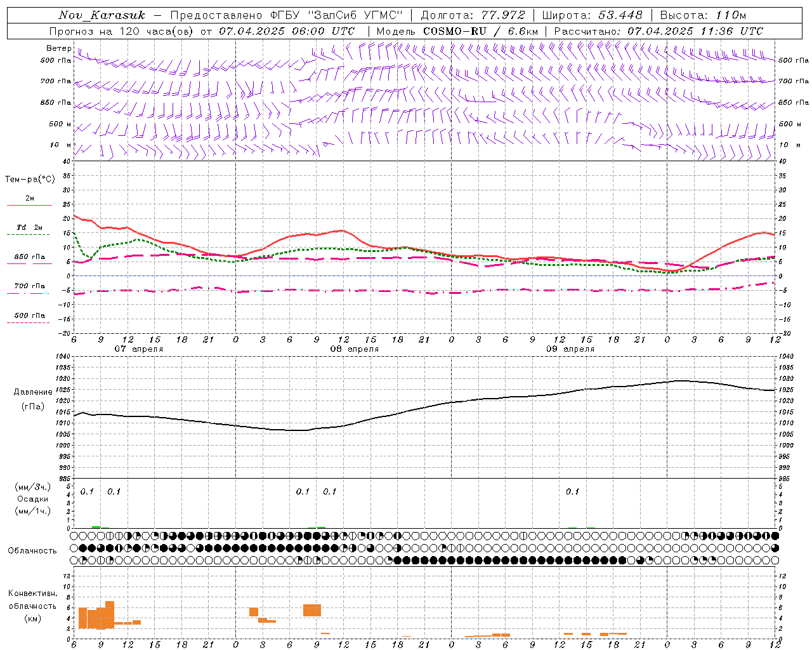Click the 07 апреля date label
The image size is (812, 650).
click(138, 349)
